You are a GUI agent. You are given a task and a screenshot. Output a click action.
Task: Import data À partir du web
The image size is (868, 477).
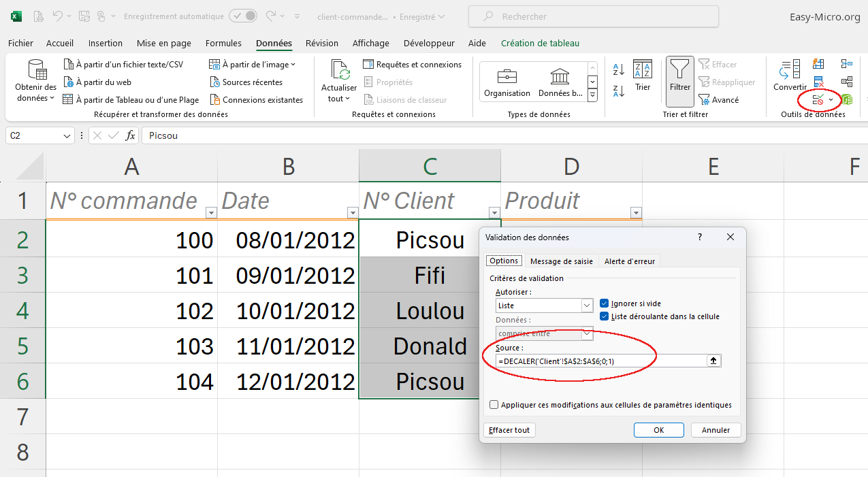97,82
